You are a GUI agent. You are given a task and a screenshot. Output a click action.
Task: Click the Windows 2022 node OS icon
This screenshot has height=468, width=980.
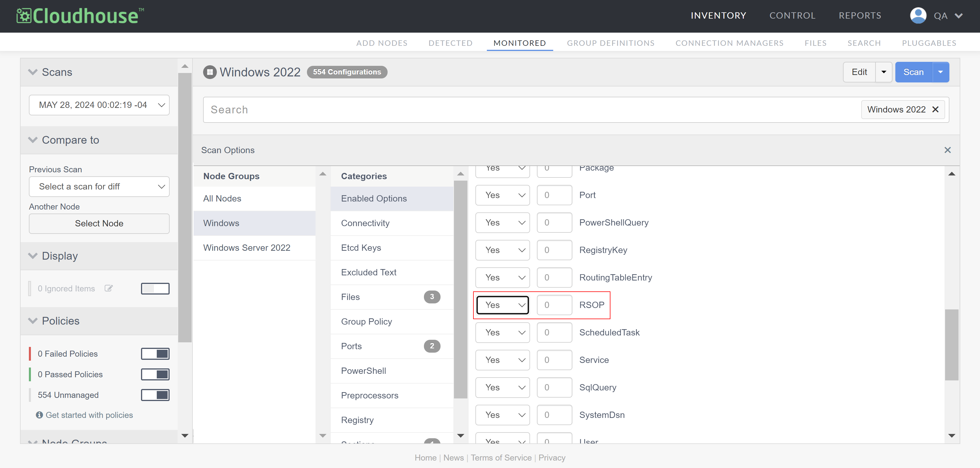(x=210, y=72)
